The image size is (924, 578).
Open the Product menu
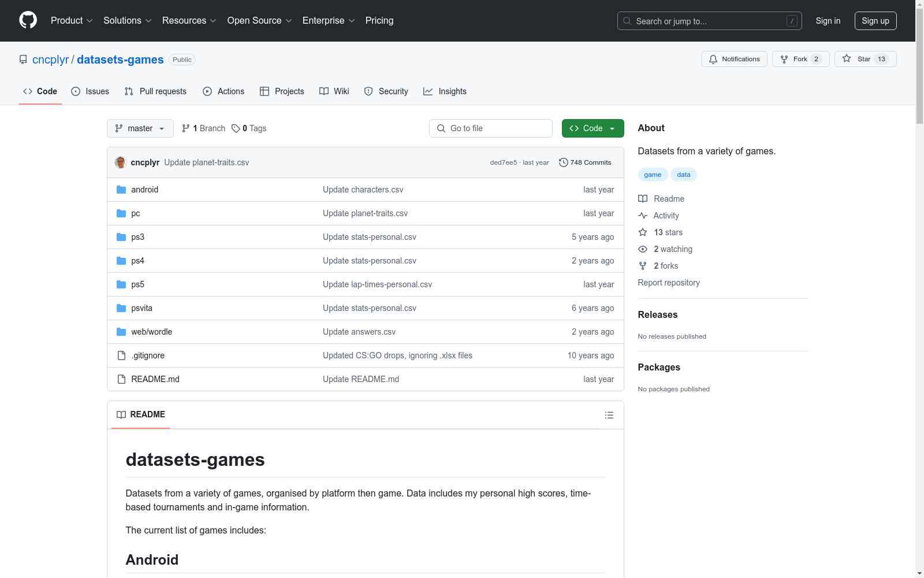pyautogui.click(x=72, y=20)
